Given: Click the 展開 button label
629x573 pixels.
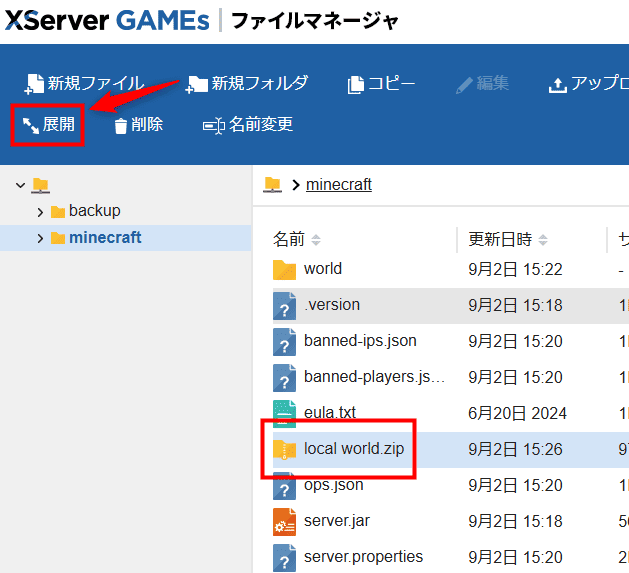Looking at the screenshot, I should point(59,124).
